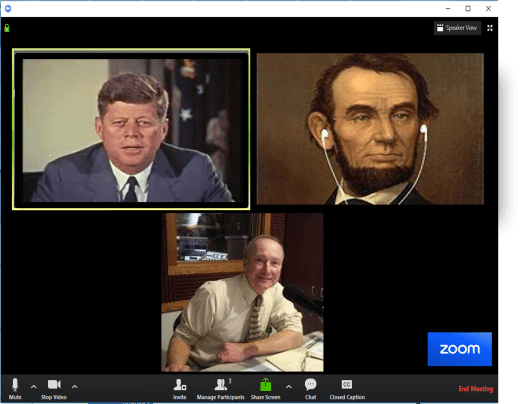Open video options arrow beside Stop Video
The width and height of the screenshot is (522, 404).
tap(75, 387)
